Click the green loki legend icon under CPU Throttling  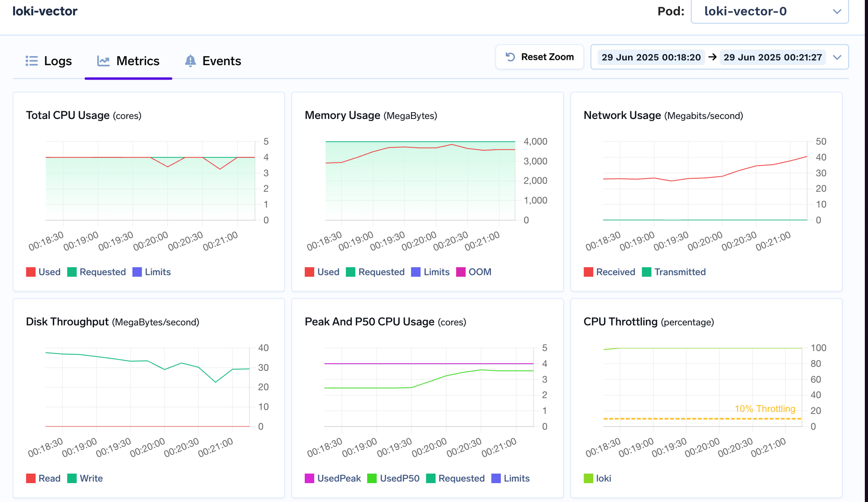coord(588,478)
